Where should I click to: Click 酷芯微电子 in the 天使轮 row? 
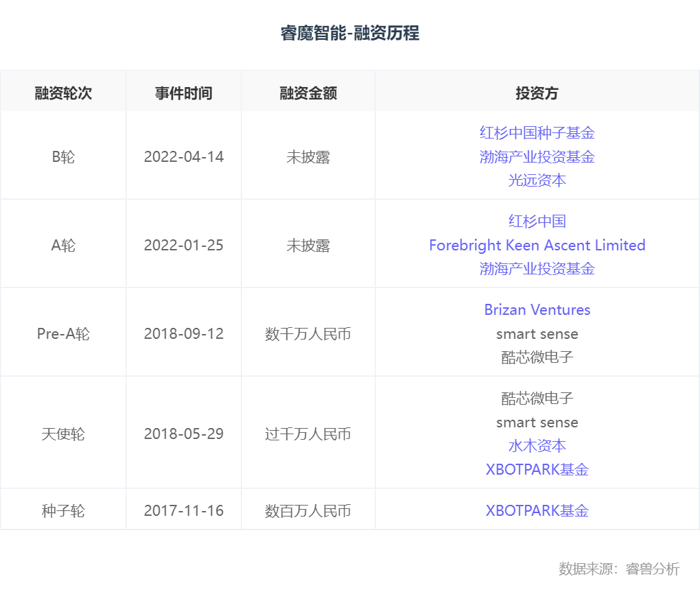click(x=537, y=398)
